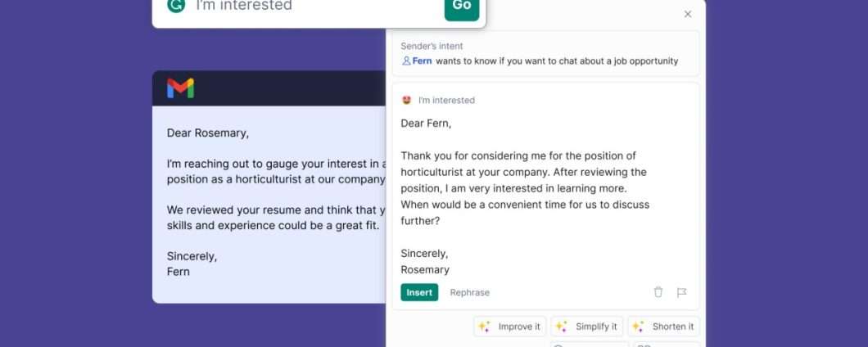
Task: Click the "I'm interested" prompt input field
Action: tap(319, 6)
